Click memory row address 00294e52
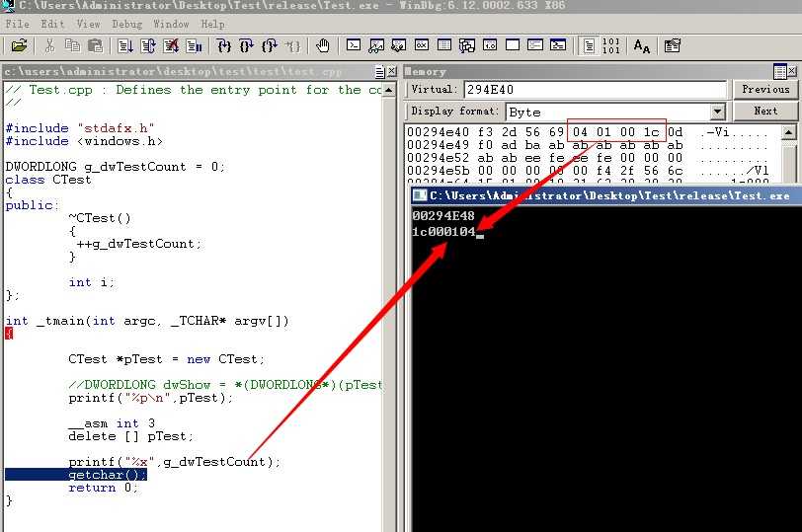This screenshot has height=532, width=802. point(438,158)
